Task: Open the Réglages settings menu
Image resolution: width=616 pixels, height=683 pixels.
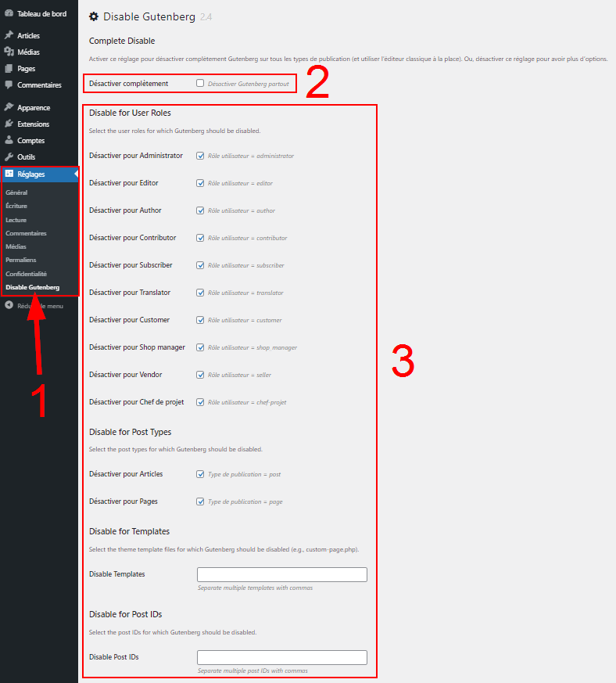Action: [31, 174]
